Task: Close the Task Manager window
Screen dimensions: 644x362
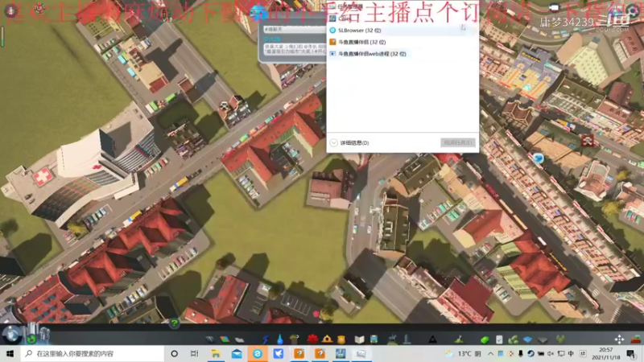Action: point(469,6)
